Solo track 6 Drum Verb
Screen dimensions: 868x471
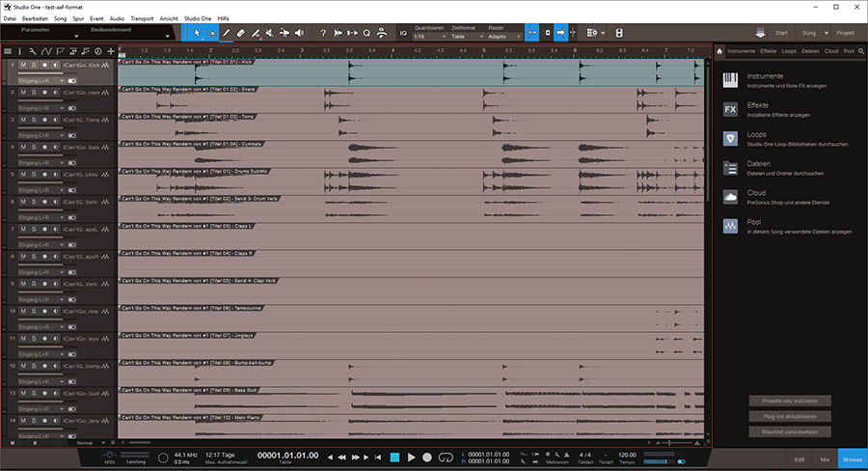click(34, 202)
